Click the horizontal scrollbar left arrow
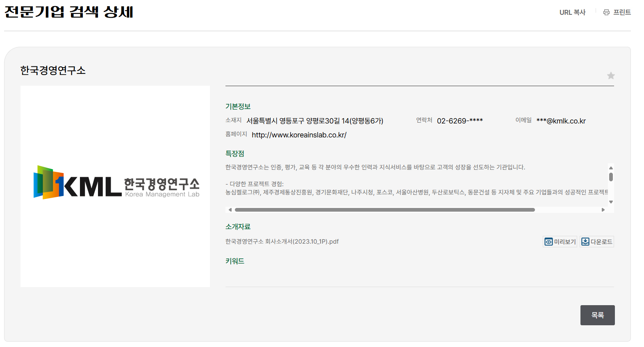 tap(230, 210)
